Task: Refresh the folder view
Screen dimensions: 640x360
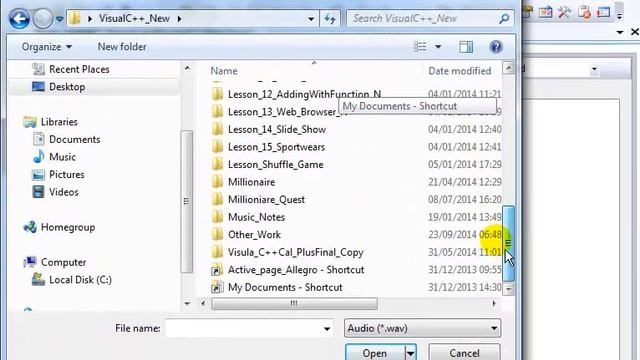Action: pyautogui.click(x=330, y=19)
